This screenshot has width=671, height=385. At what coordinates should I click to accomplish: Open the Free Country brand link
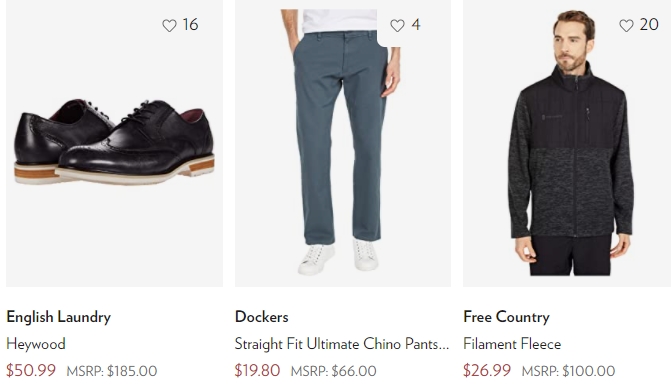coord(506,317)
